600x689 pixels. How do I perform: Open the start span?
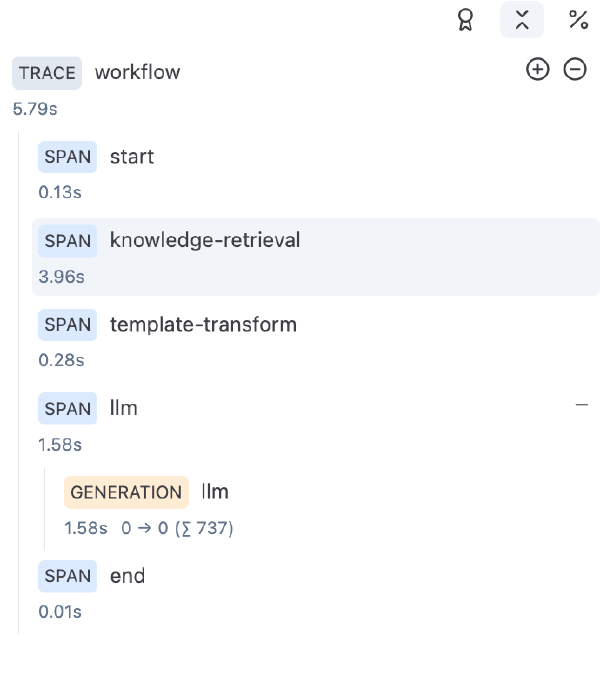coord(132,157)
